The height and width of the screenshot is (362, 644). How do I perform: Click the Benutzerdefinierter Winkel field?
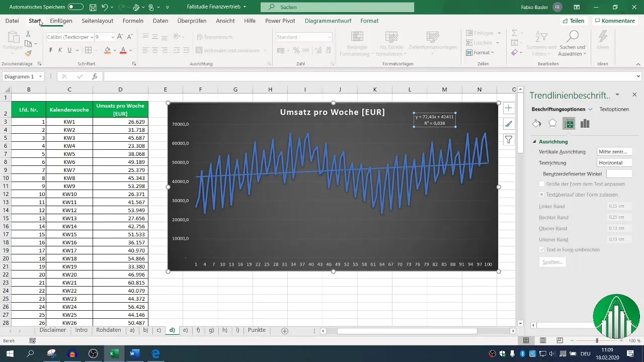(x=619, y=173)
